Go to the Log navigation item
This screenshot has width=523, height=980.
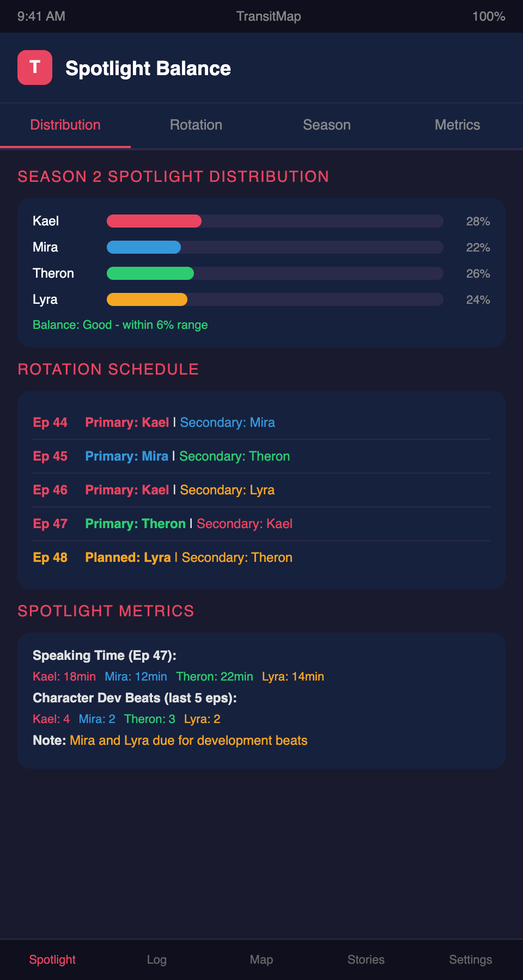point(157,960)
